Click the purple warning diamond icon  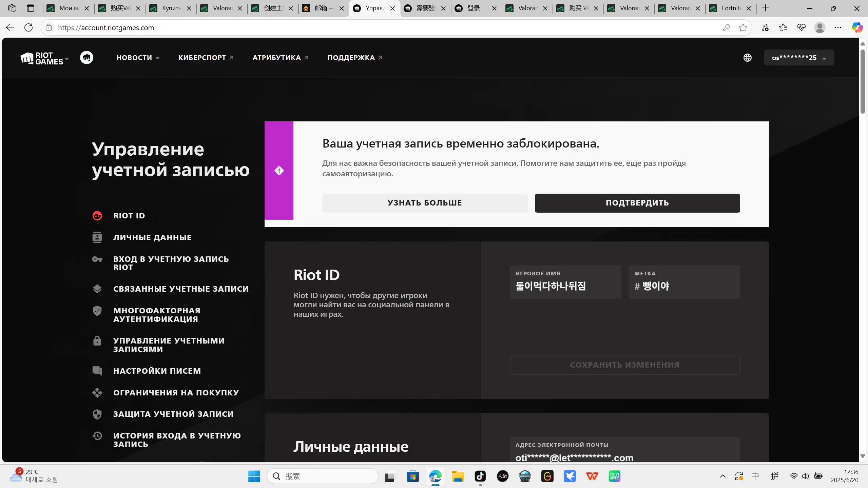point(279,171)
